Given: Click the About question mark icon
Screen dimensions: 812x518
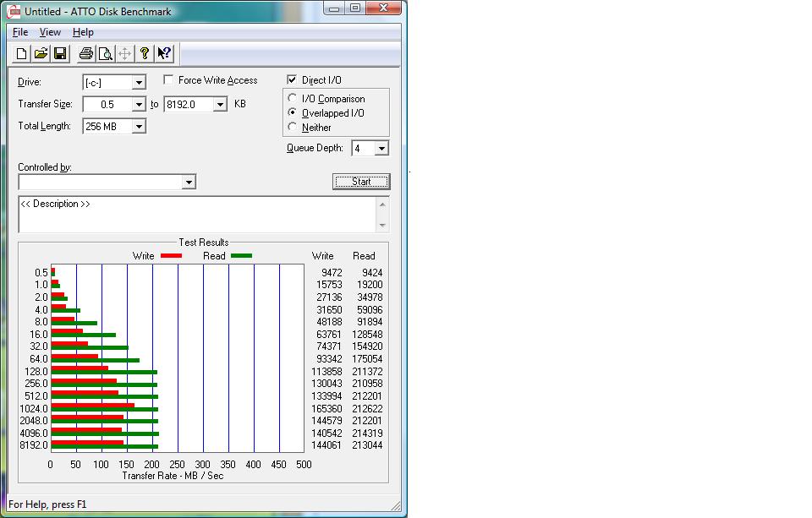Looking at the screenshot, I should tap(145, 53).
